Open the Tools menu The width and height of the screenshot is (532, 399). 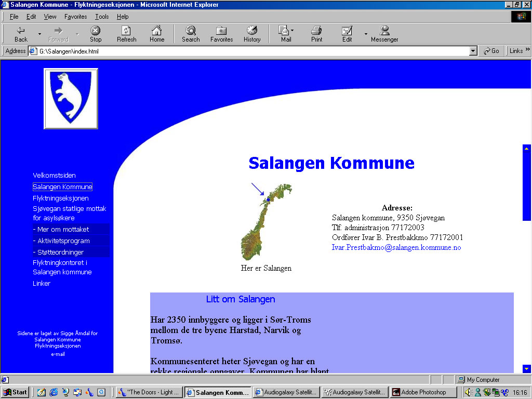pyautogui.click(x=102, y=17)
